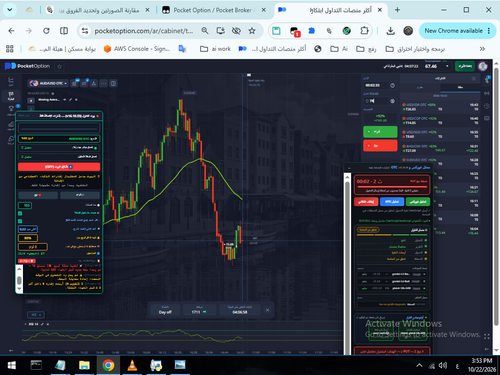This screenshot has height=375, width=500.
Task: Click the clock icon beside the trade time field
Action: click(x=393, y=86)
